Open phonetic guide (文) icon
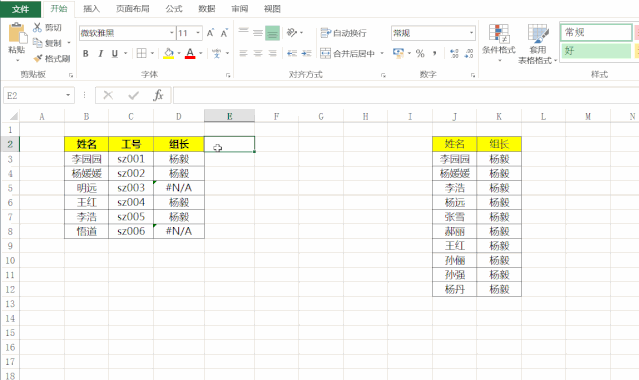The image size is (639, 380). [x=216, y=53]
